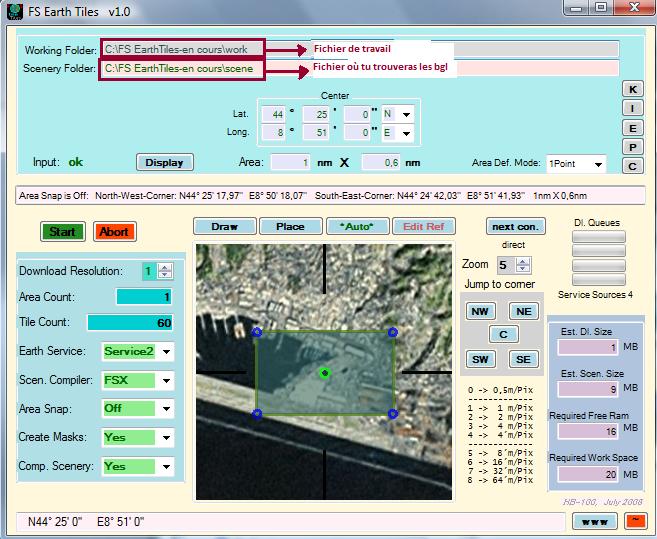Viewport: 657px width, 539px height.
Task: Click the bottom-left blue area corner handle
Action: point(257,414)
